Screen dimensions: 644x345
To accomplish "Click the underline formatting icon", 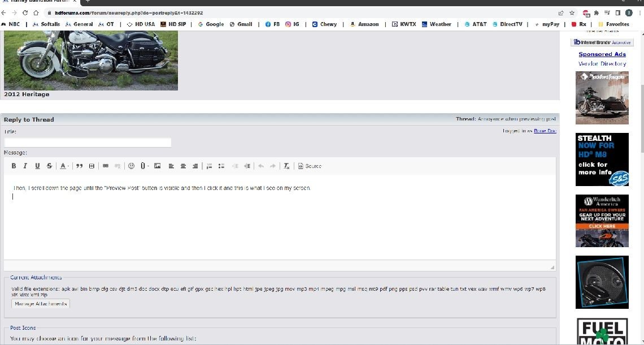I will (x=37, y=166).
